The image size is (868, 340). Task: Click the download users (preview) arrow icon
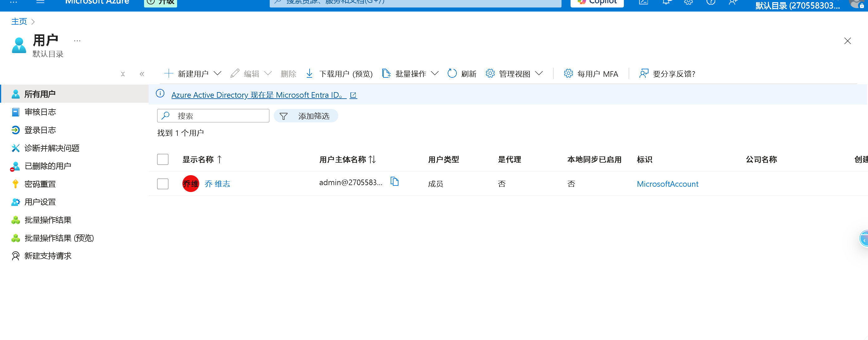(x=309, y=74)
